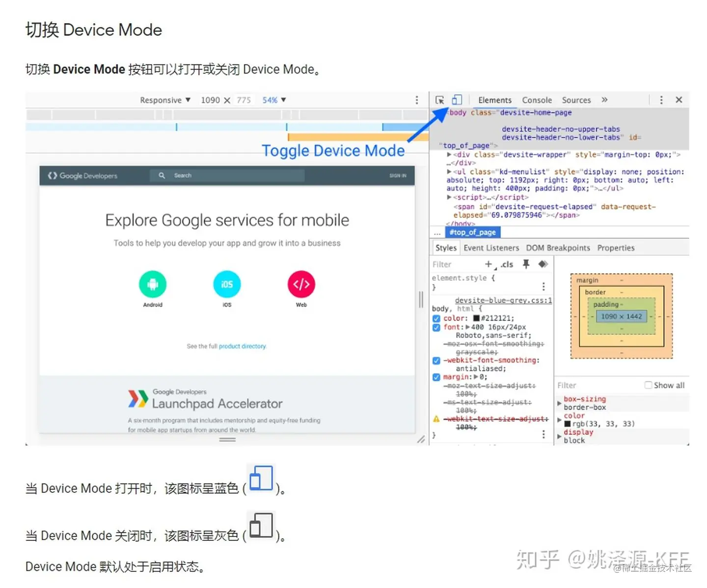Click the Google Developers logo
The width and height of the screenshot is (707, 588).
pyautogui.click(x=82, y=176)
